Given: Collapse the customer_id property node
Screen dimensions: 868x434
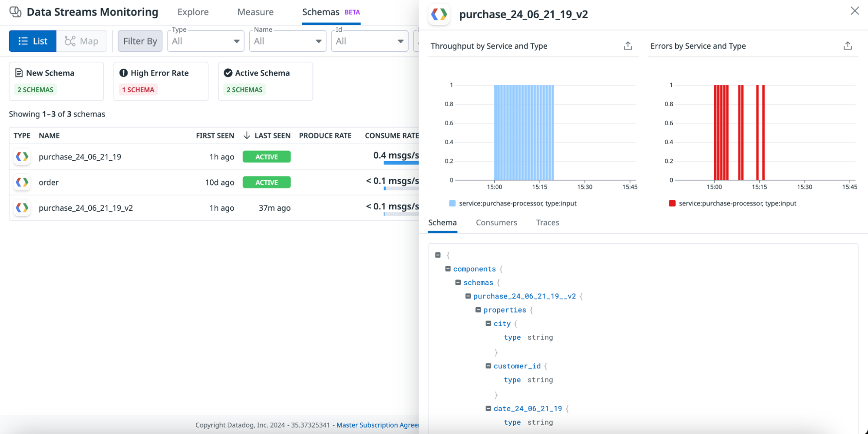Looking at the screenshot, I should click(488, 366).
